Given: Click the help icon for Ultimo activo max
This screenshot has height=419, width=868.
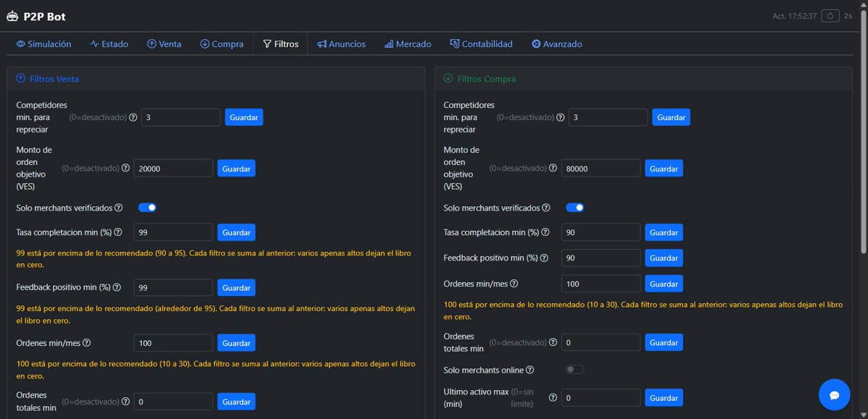Looking at the screenshot, I should click(553, 397).
